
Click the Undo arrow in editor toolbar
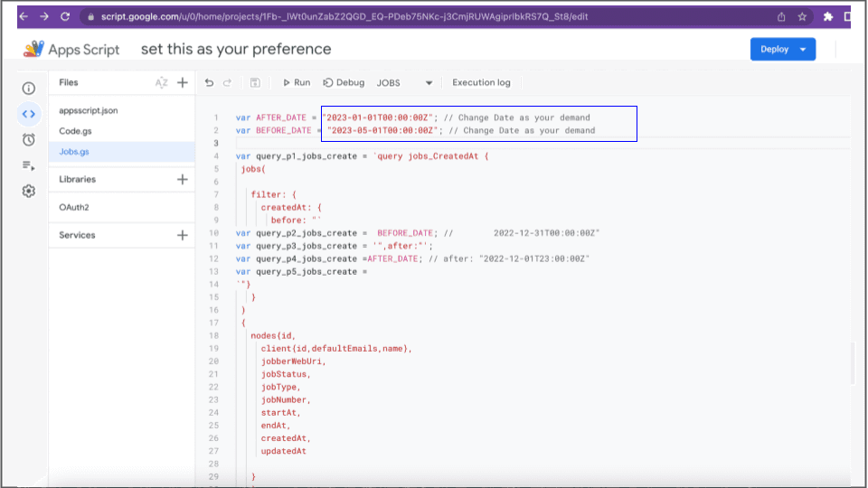210,82
